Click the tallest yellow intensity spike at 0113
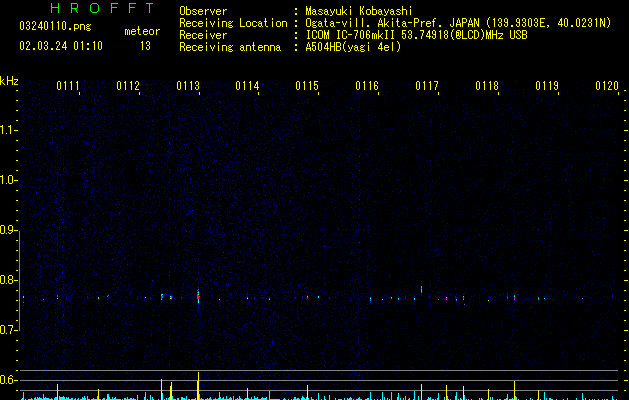The width and height of the screenshot is (629, 400). pos(198,385)
